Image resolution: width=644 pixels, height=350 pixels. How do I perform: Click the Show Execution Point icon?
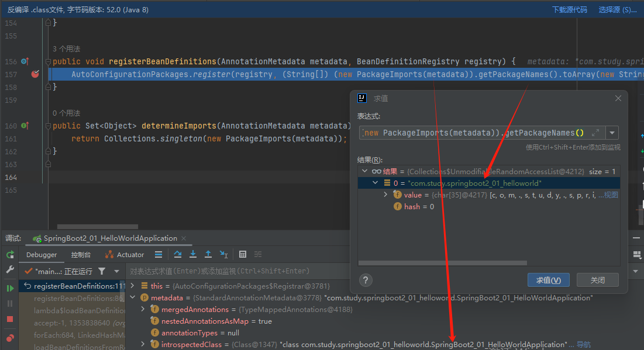159,255
